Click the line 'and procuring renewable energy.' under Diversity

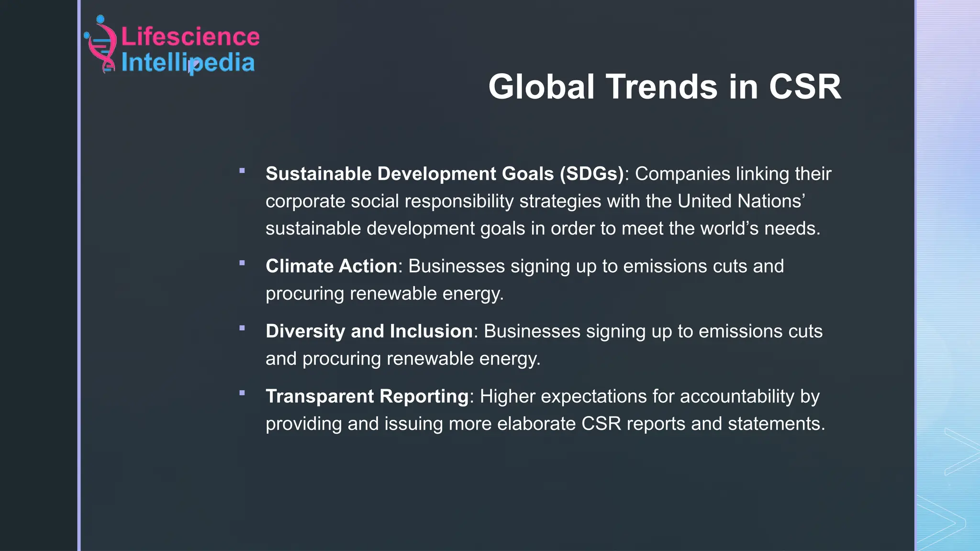403,358
